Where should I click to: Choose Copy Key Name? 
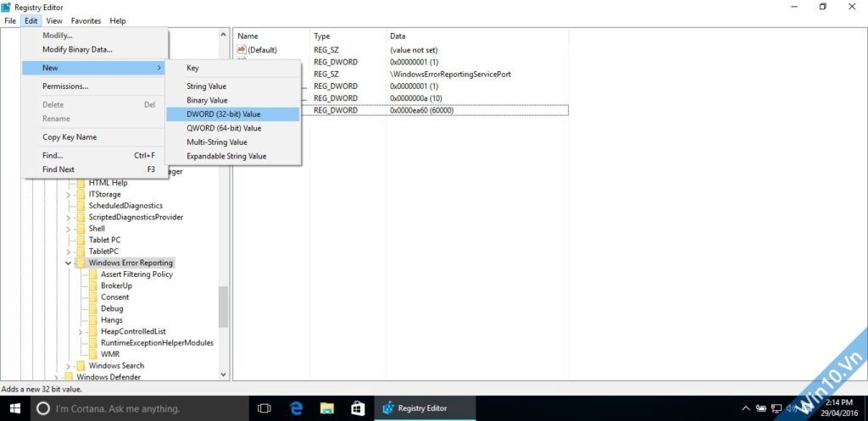click(95, 136)
